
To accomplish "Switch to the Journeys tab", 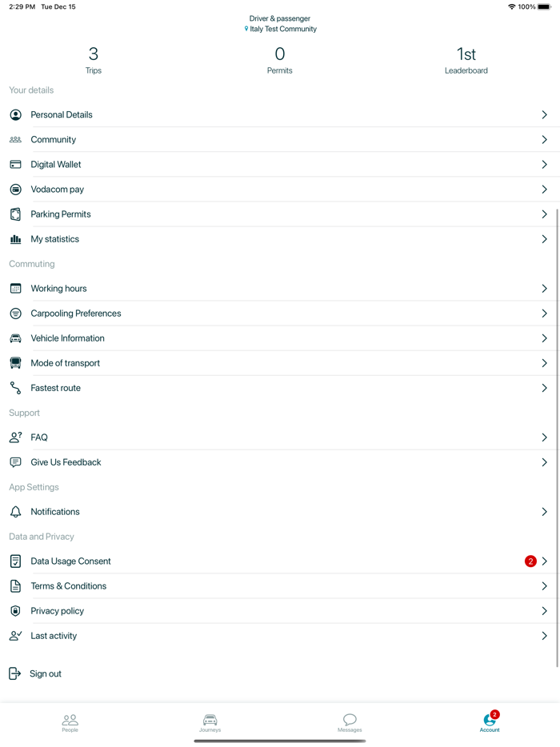I will tap(210, 723).
